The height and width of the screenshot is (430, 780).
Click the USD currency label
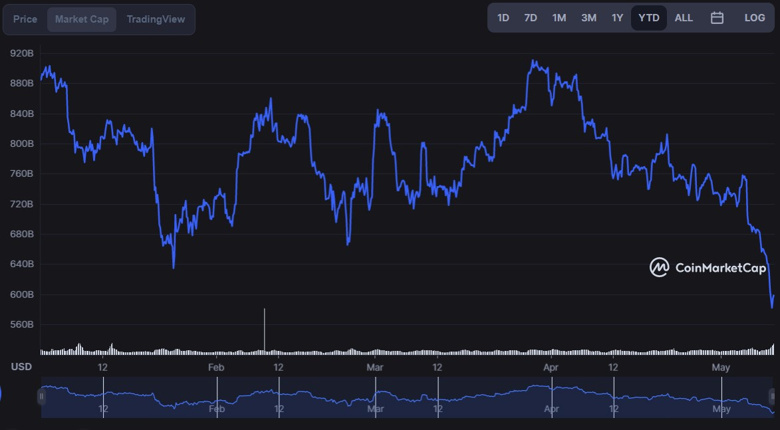(x=21, y=367)
